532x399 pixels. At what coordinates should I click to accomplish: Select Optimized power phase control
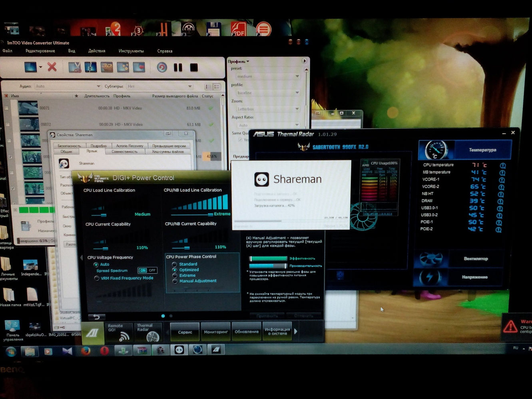pos(174,270)
